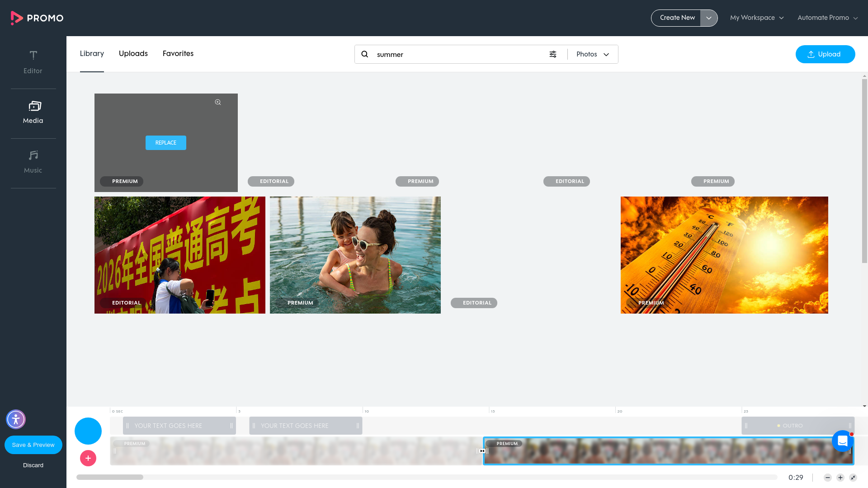
Task: Click Save & Preview
Action: [x=33, y=445]
